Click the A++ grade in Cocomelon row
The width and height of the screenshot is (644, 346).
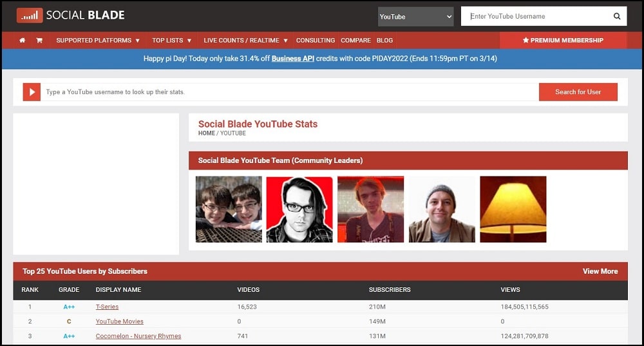[69, 336]
